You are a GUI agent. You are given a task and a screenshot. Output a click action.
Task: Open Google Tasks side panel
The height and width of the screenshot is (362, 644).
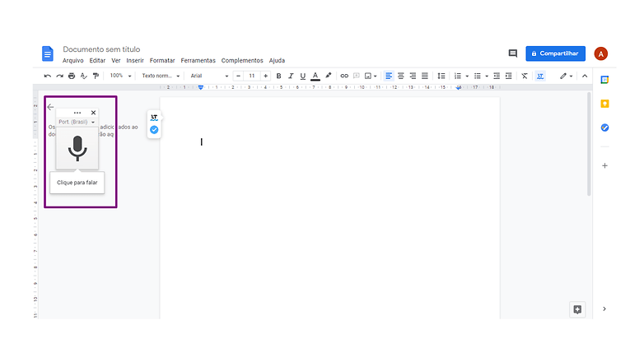604,128
